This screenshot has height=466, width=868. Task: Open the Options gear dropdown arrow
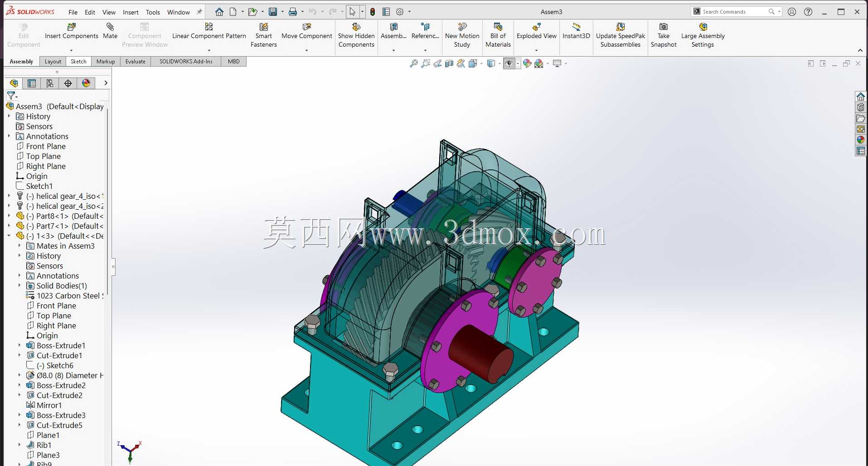[409, 12]
